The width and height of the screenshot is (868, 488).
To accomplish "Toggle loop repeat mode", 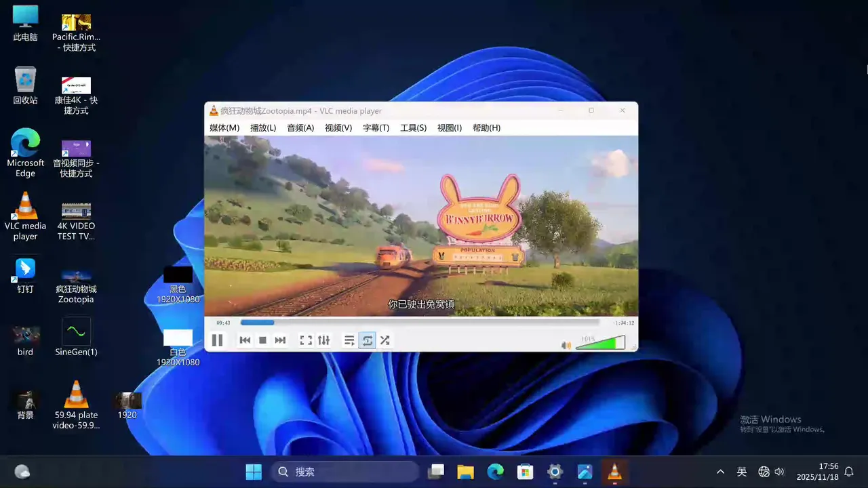I will coord(367,340).
